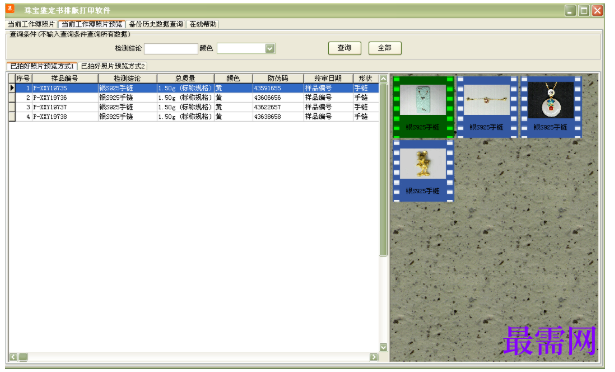Maximize the application window

584,11
